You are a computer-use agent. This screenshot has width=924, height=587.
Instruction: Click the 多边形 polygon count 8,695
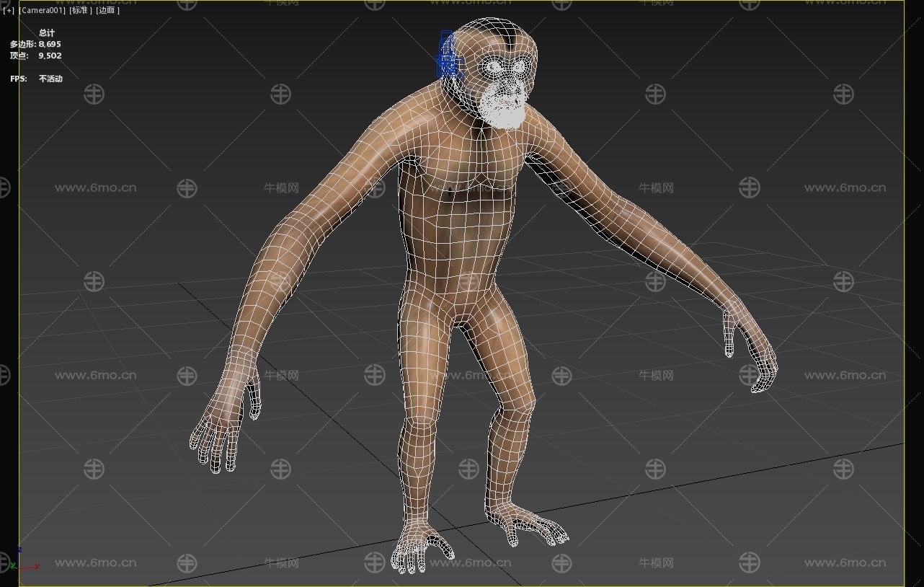[50, 44]
